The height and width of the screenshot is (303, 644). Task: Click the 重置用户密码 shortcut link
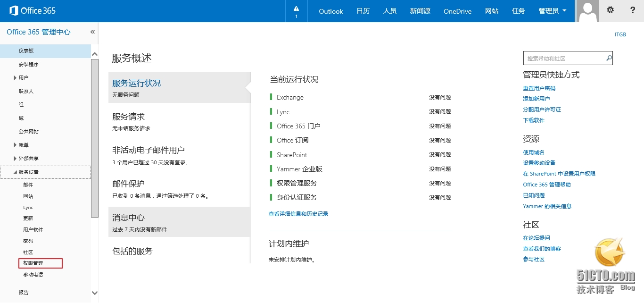coord(539,88)
